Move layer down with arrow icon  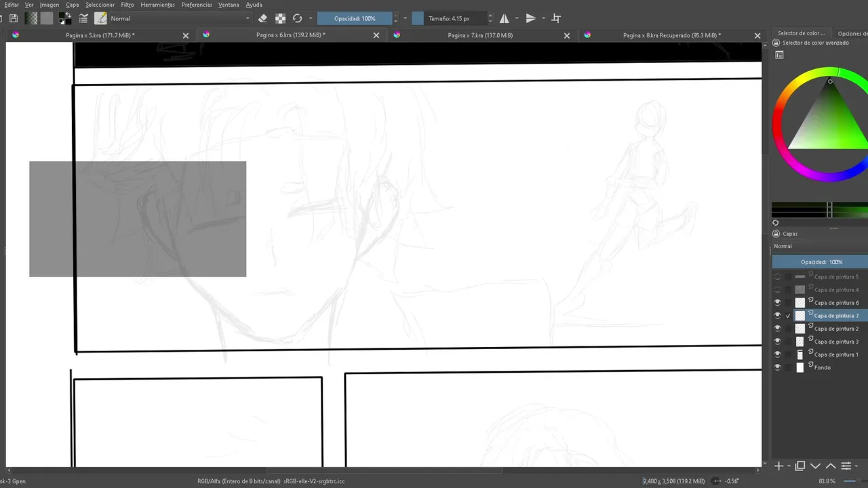tap(816, 466)
